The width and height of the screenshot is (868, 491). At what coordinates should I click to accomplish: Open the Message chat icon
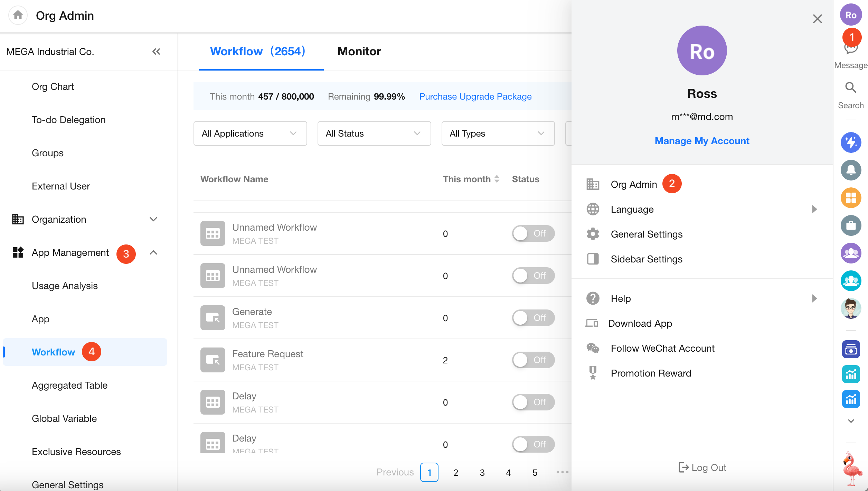click(x=850, y=49)
